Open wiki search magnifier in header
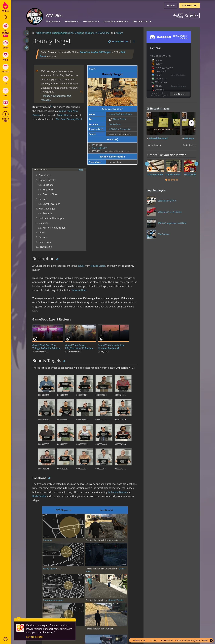This screenshot has height=644, width=215. (187, 16)
